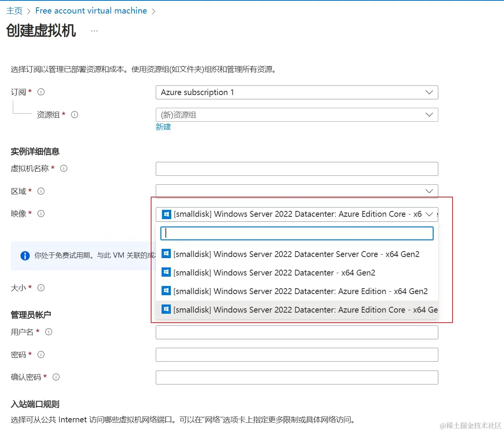Screen dimensions: 504x432
Task: Open the 订阅 dropdown showing Azure subscription 1
Action: pos(297,92)
